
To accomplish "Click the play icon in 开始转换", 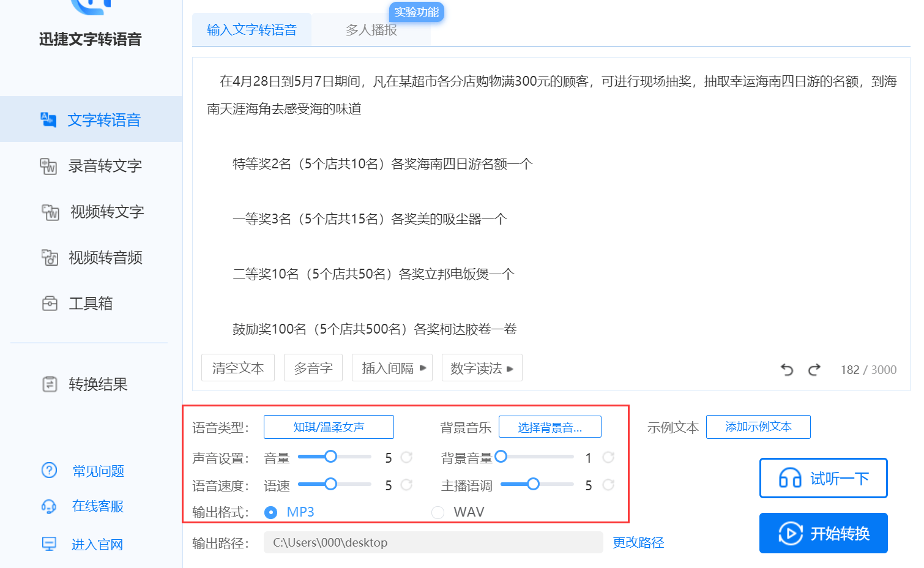I will (791, 533).
